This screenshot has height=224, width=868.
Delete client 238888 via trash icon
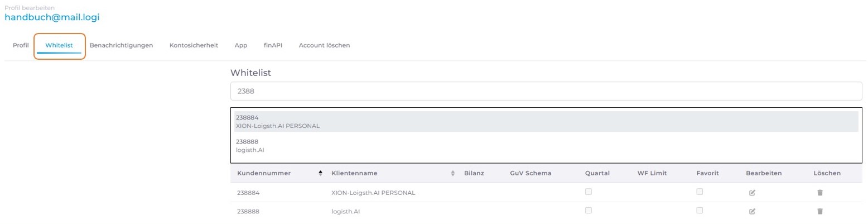[x=820, y=212]
